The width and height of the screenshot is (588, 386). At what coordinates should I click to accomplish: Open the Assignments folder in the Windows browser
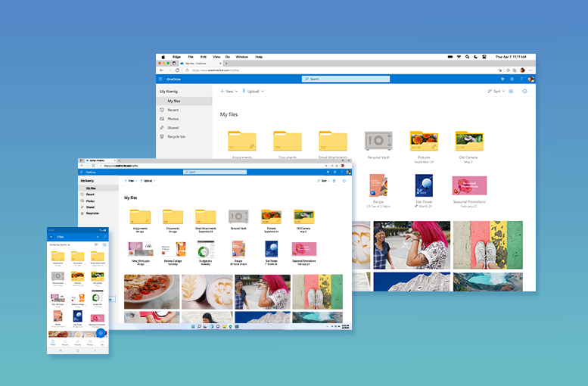pos(140,218)
